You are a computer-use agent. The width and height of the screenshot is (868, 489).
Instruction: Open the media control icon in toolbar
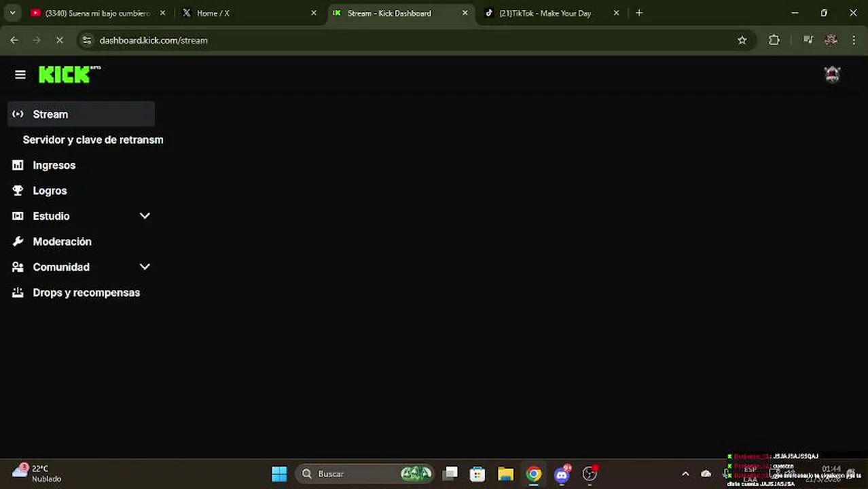coord(808,41)
